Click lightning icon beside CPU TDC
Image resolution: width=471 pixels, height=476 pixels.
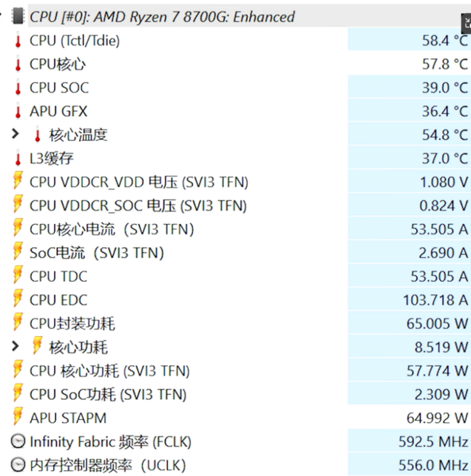pos(18,275)
